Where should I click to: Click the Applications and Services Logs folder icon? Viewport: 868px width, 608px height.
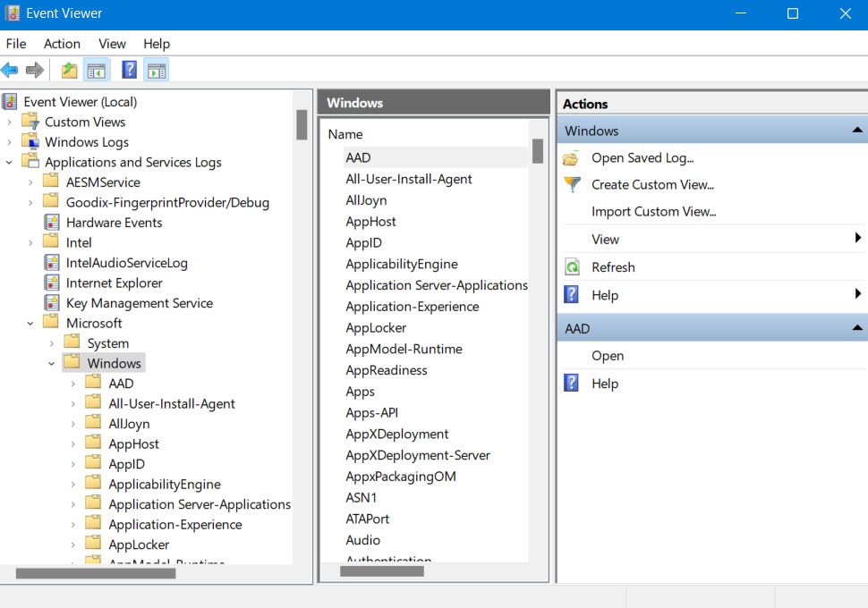tap(30, 161)
